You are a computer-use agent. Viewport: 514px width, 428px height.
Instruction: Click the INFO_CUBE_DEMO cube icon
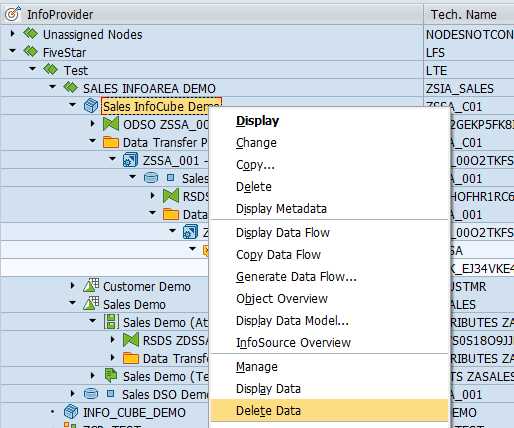[71, 412]
